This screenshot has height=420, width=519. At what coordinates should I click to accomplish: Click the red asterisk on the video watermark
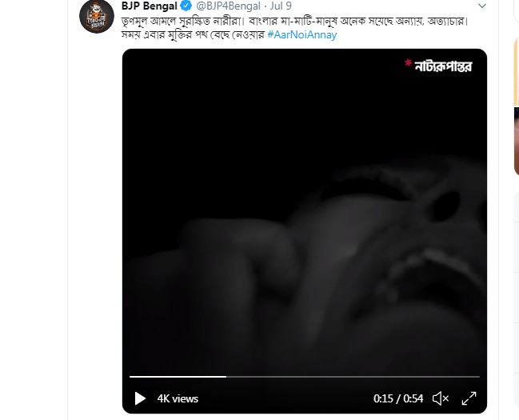pos(408,63)
